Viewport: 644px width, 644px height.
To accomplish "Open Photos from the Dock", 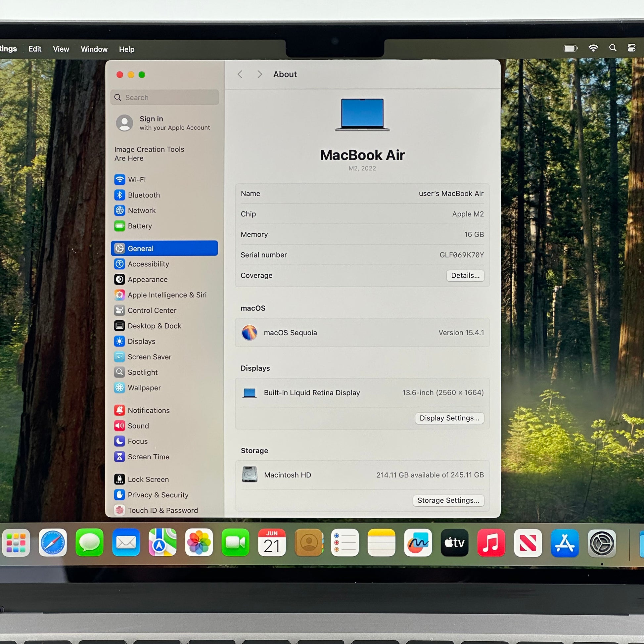I will tap(199, 542).
